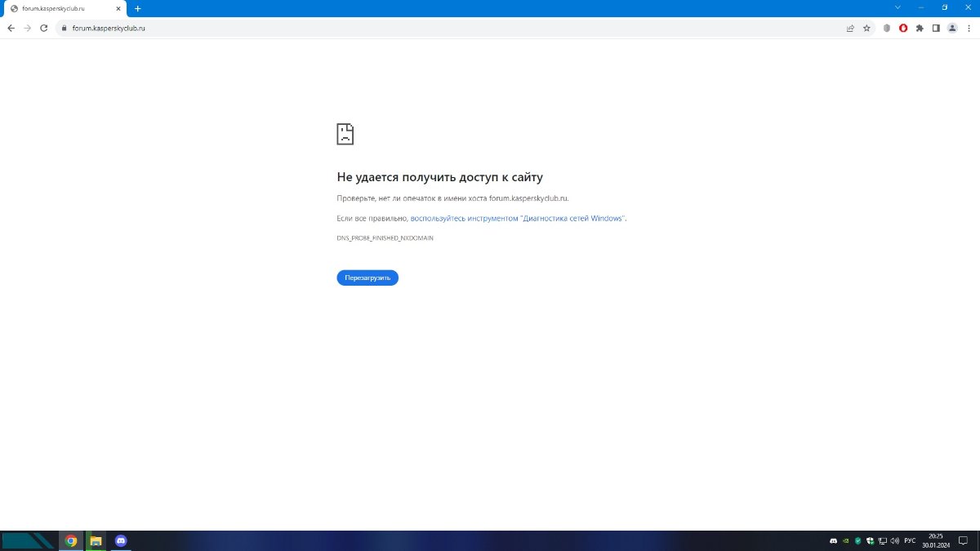This screenshot has width=980, height=551.
Task: Open Google Chrome from the taskbar
Action: click(71, 540)
